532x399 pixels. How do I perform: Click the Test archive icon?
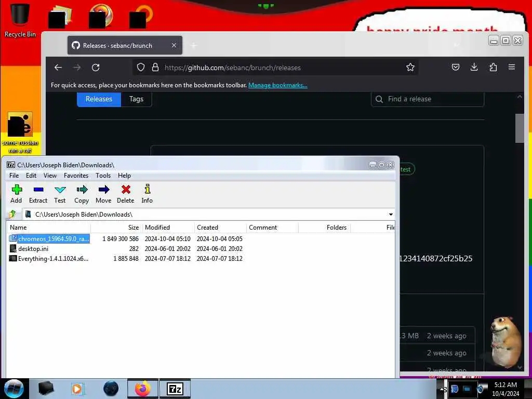click(x=60, y=194)
